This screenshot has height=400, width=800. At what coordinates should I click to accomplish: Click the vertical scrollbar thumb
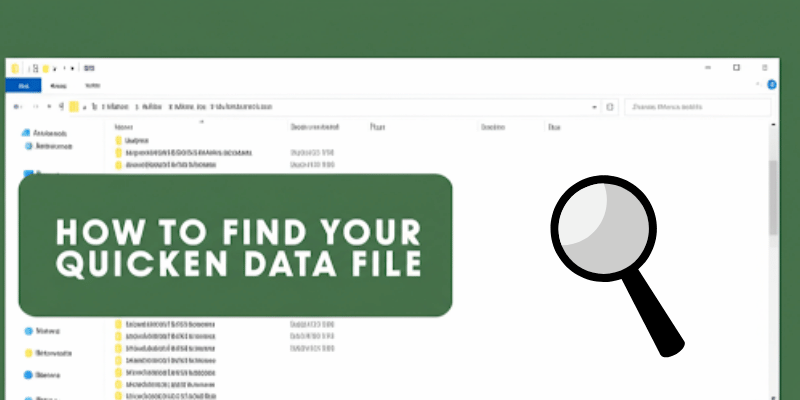[773, 197]
